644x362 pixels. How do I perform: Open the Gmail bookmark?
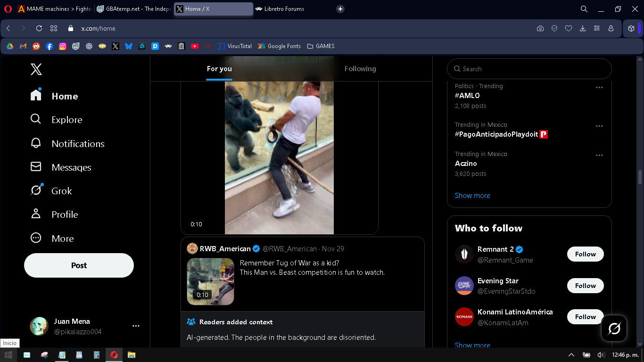point(23,46)
